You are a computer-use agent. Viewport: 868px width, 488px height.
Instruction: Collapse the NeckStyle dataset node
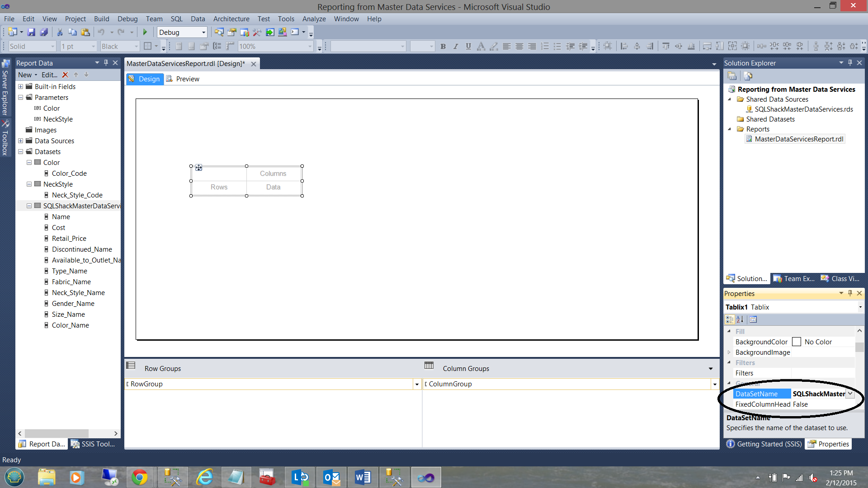click(29, 184)
